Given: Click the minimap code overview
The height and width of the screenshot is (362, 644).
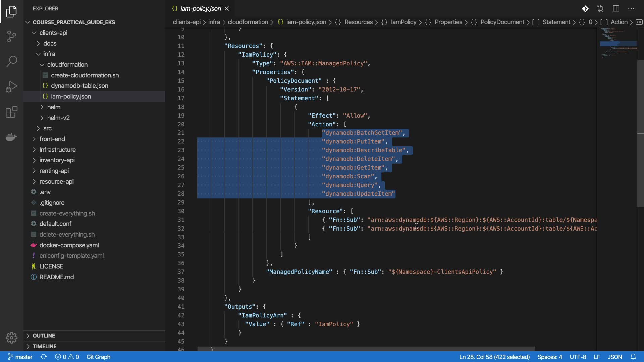Looking at the screenshot, I should [618, 44].
